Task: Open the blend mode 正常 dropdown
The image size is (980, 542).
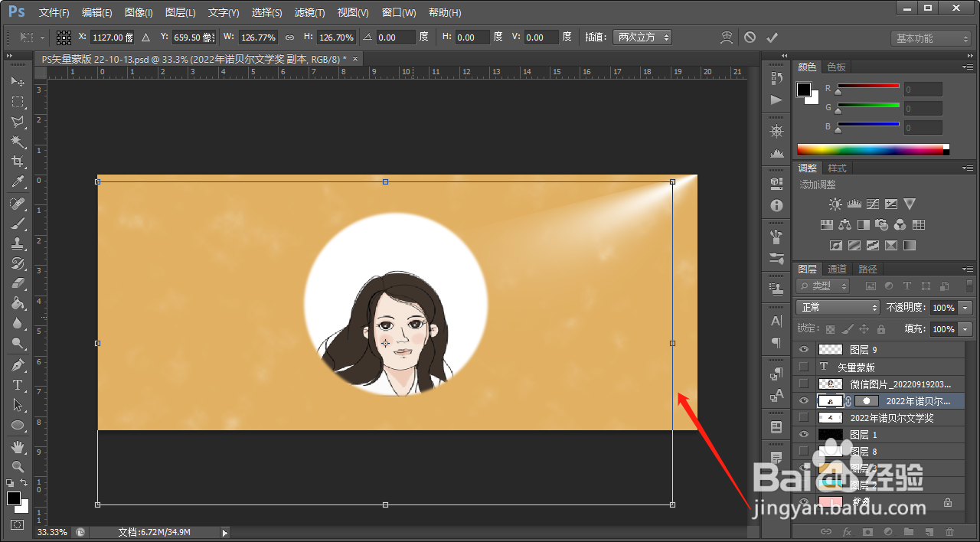Action: point(838,307)
